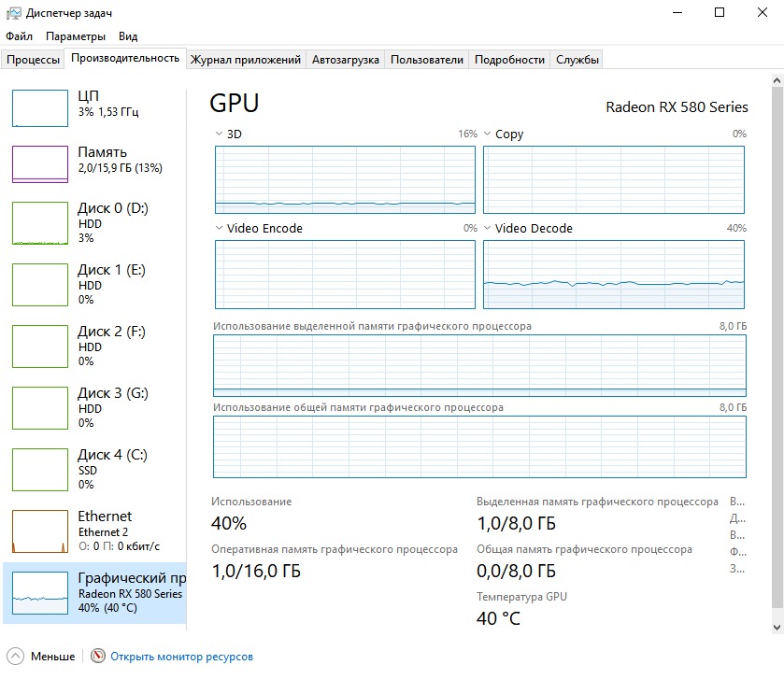The width and height of the screenshot is (784, 679).
Task: Click the right vertical scrollbar down arrow
Action: coord(777,628)
